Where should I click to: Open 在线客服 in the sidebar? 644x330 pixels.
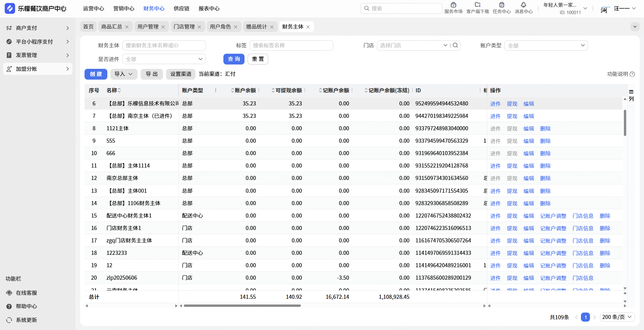click(x=26, y=293)
